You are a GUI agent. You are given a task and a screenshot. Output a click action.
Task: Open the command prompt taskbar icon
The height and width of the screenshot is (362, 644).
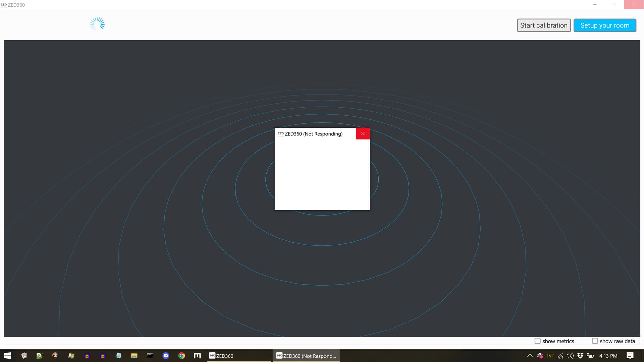[150, 356]
